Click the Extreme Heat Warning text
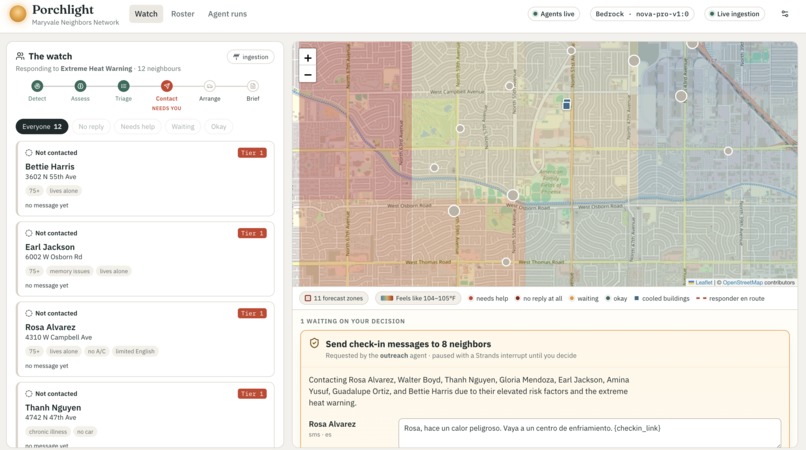This screenshot has width=806, height=450. coord(96,68)
